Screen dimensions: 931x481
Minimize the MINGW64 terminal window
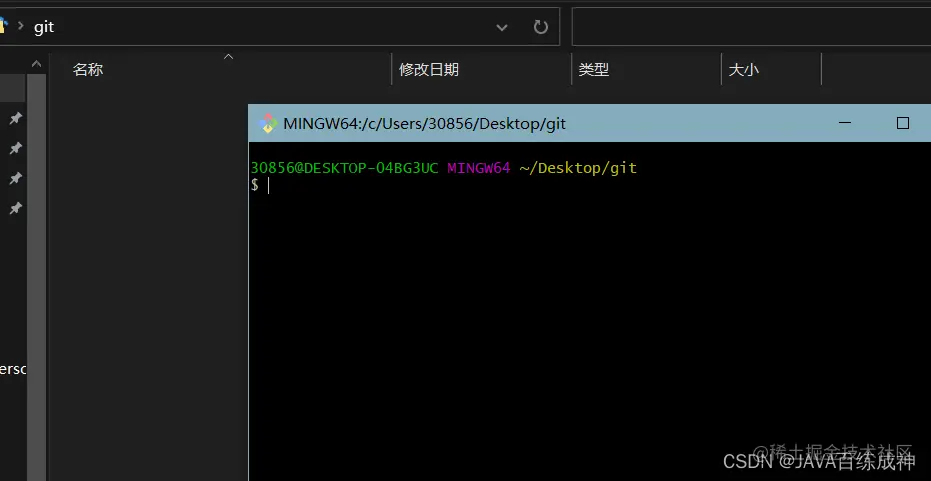click(x=844, y=123)
